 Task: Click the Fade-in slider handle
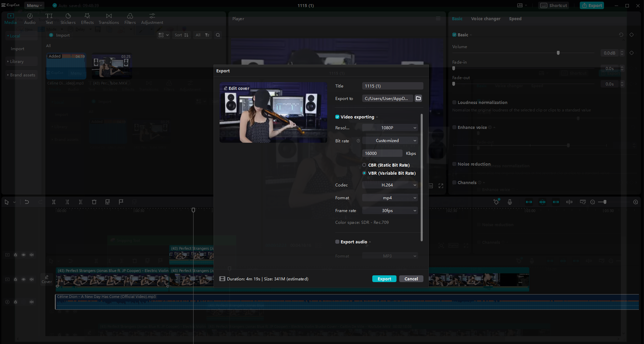tap(454, 68)
